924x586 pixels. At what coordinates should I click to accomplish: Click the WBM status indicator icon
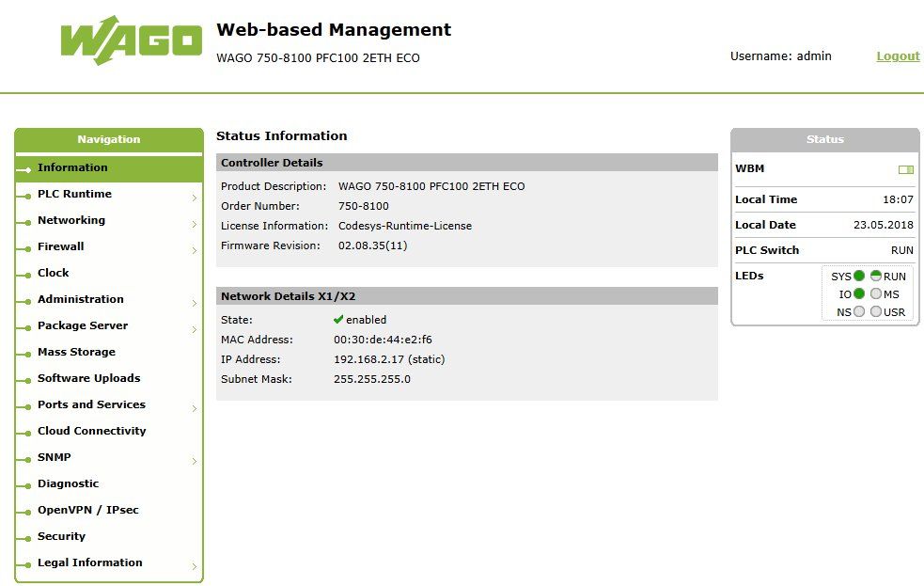[906, 170]
